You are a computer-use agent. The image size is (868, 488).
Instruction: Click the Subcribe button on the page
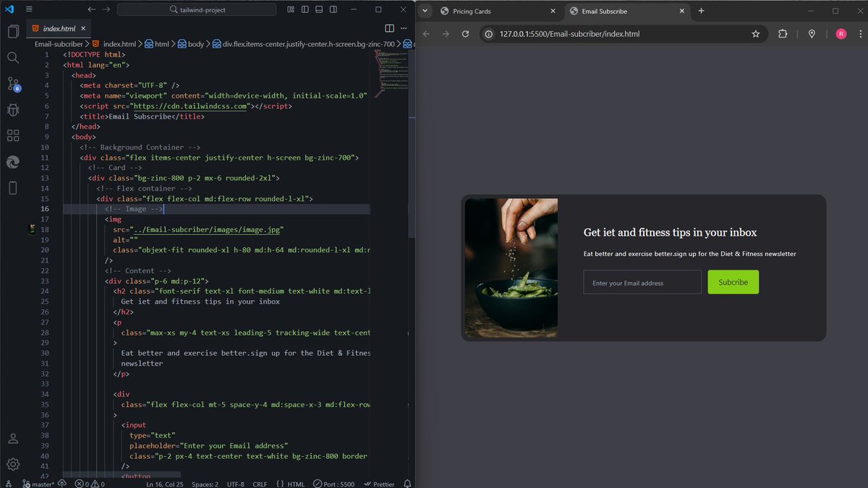tap(733, 282)
